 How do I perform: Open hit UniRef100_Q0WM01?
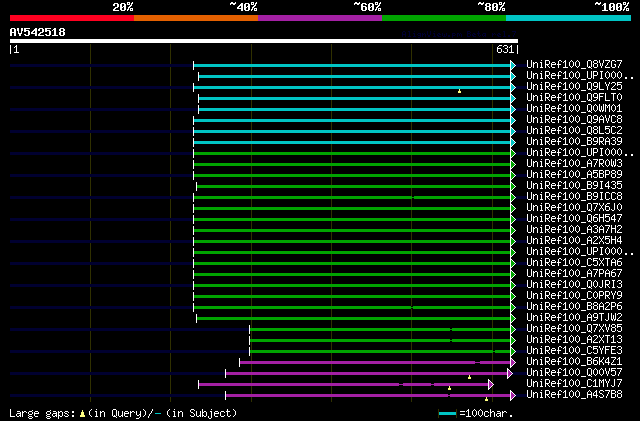coord(574,108)
